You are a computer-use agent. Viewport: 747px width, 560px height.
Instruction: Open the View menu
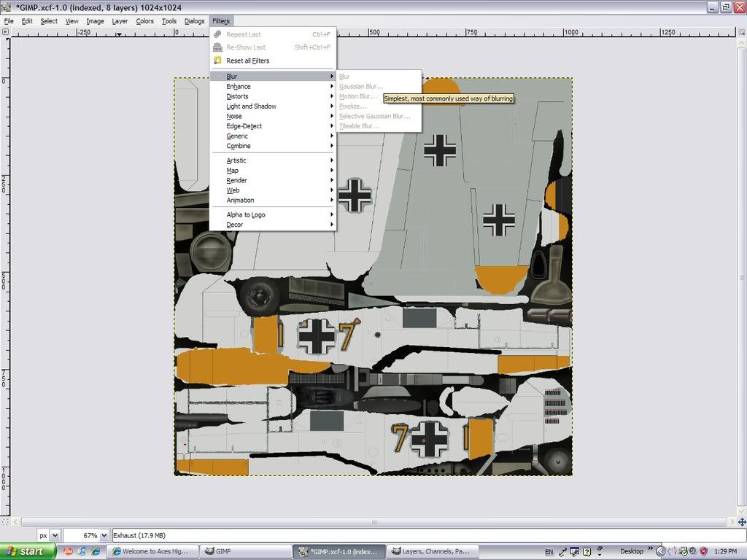point(72,21)
